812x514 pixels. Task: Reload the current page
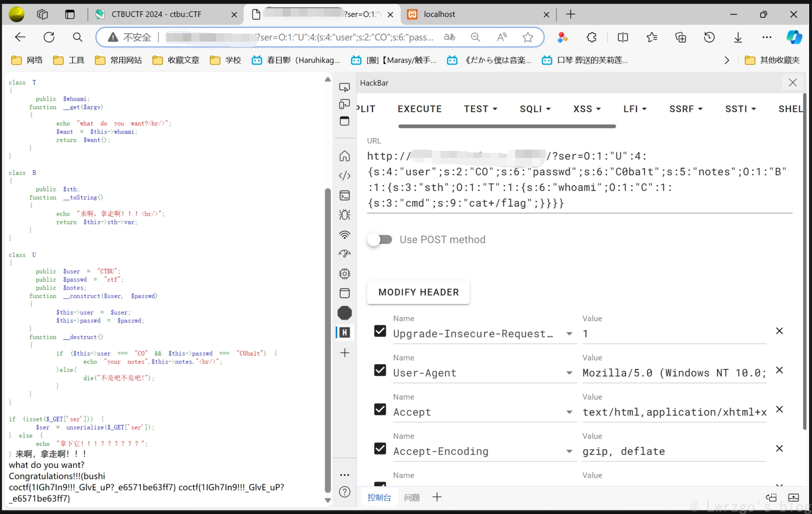click(x=49, y=37)
